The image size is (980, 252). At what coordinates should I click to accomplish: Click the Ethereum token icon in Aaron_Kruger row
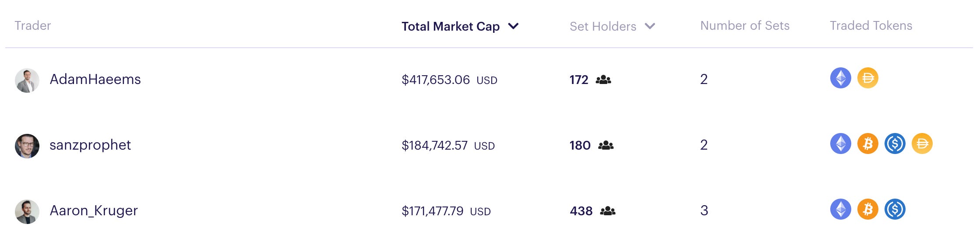(x=840, y=210)
